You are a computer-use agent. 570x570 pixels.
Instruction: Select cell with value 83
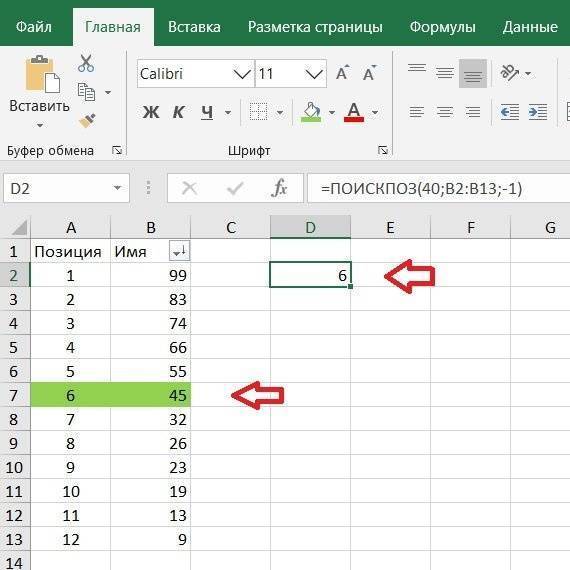point(150,299)
